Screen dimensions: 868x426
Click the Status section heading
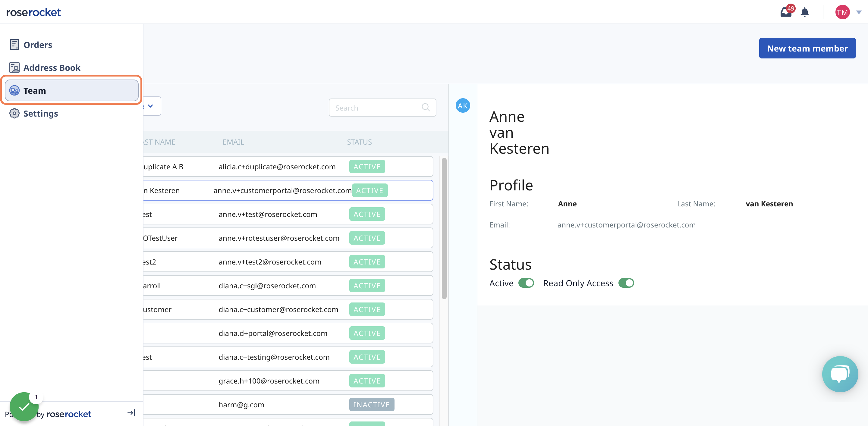coord(510,264)
